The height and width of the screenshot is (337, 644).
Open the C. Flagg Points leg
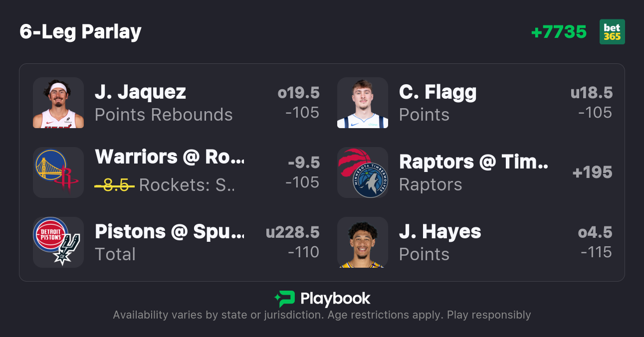(x=437, y=103)
